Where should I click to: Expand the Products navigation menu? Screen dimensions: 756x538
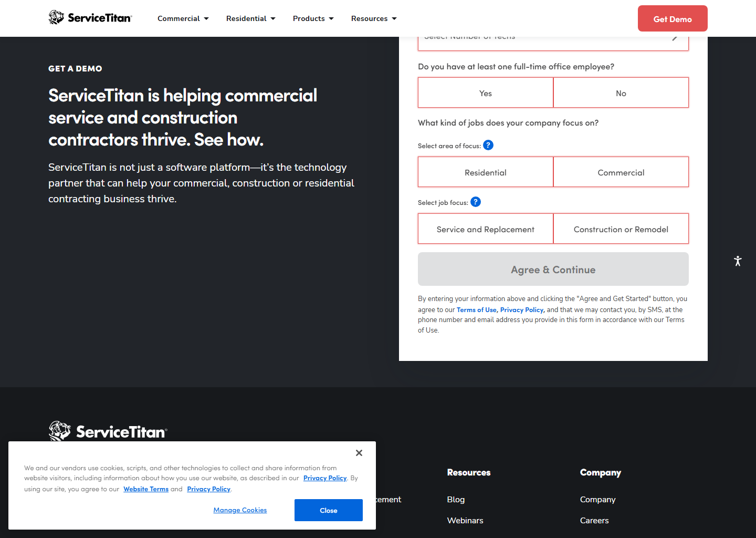[313, 18]
